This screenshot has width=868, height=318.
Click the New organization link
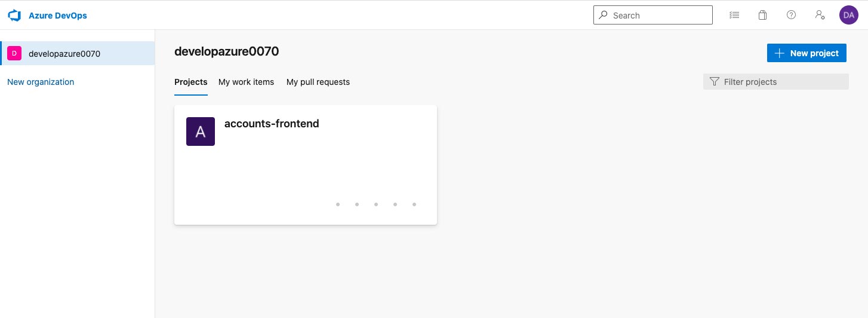point(41,82)
